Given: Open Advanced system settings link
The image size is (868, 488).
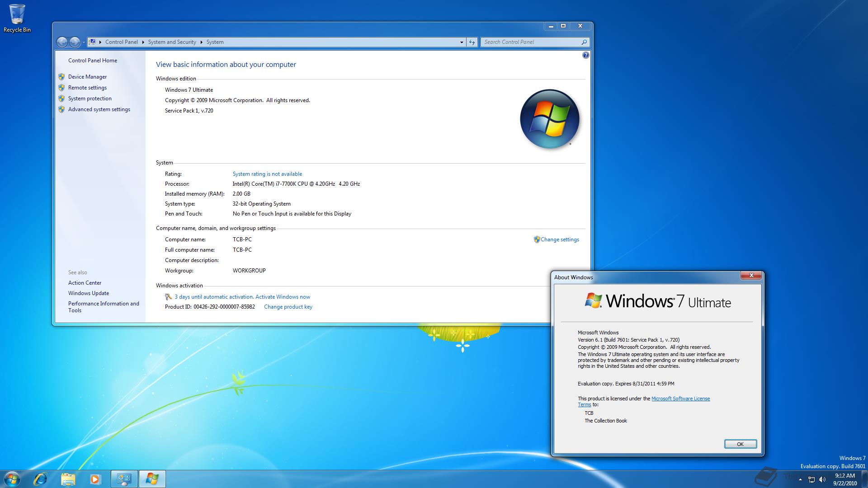Looking at the screenshot, I should pos(99,109).
